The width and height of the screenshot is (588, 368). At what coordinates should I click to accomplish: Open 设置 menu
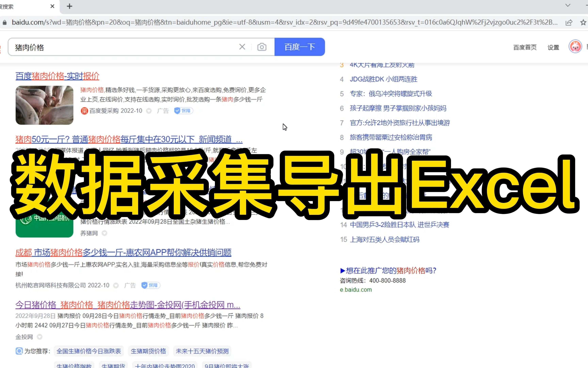(553, 47)
